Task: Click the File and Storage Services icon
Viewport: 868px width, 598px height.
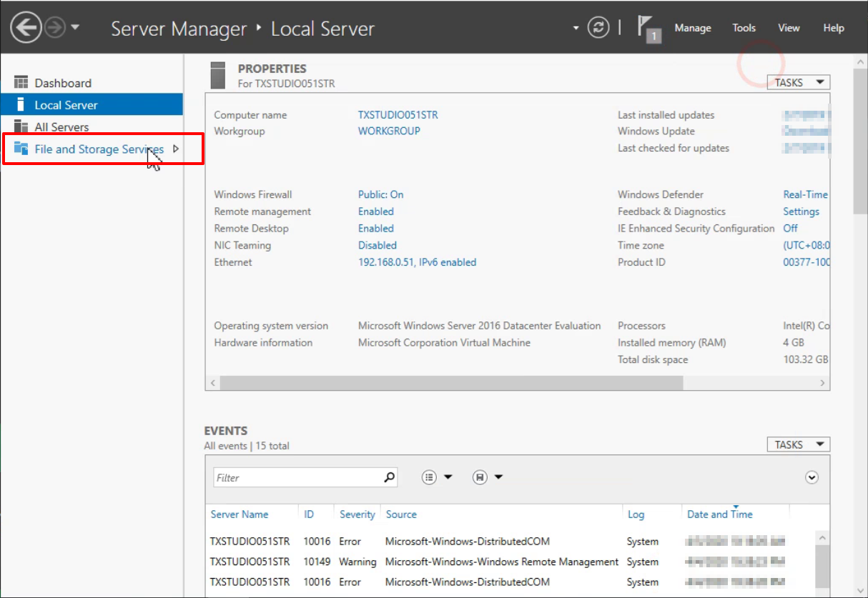Action: point(21,149)
